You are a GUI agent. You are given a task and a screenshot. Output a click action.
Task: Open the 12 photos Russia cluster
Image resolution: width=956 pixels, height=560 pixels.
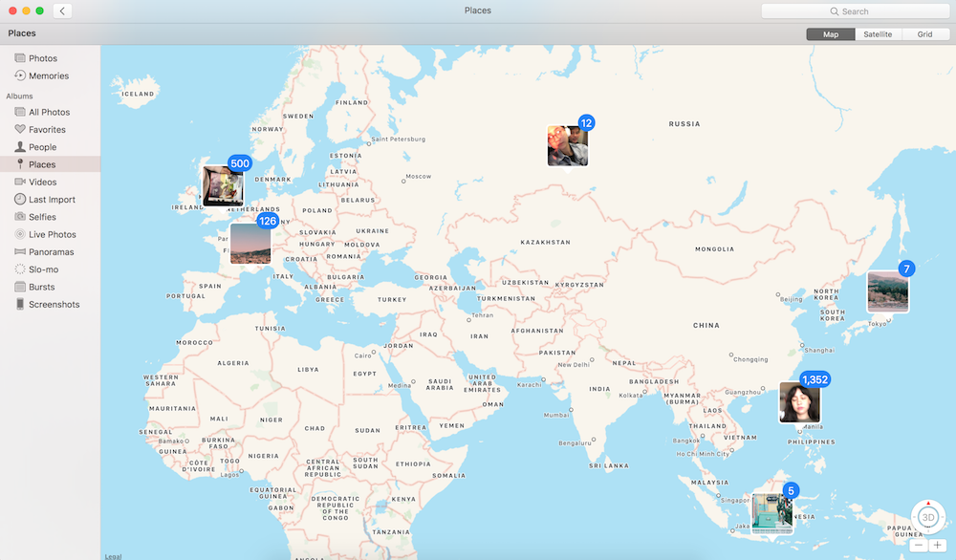(x=568, y=145)
